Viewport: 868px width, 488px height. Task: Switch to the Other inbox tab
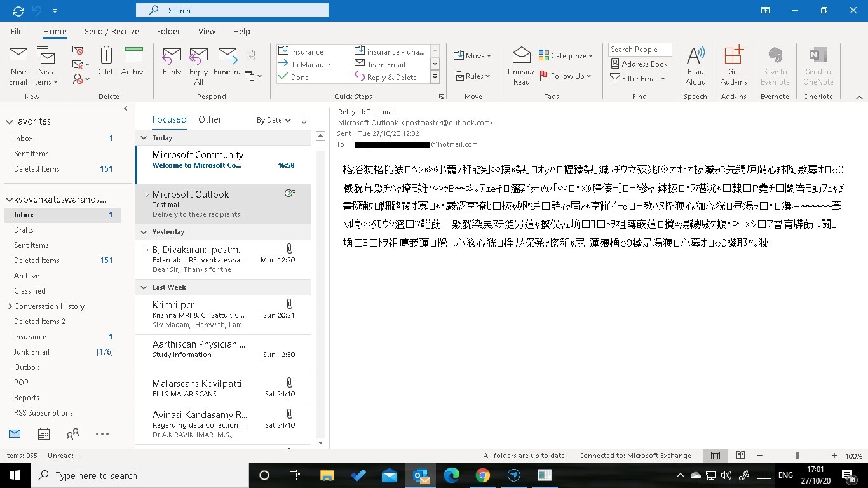coord(210,119)
